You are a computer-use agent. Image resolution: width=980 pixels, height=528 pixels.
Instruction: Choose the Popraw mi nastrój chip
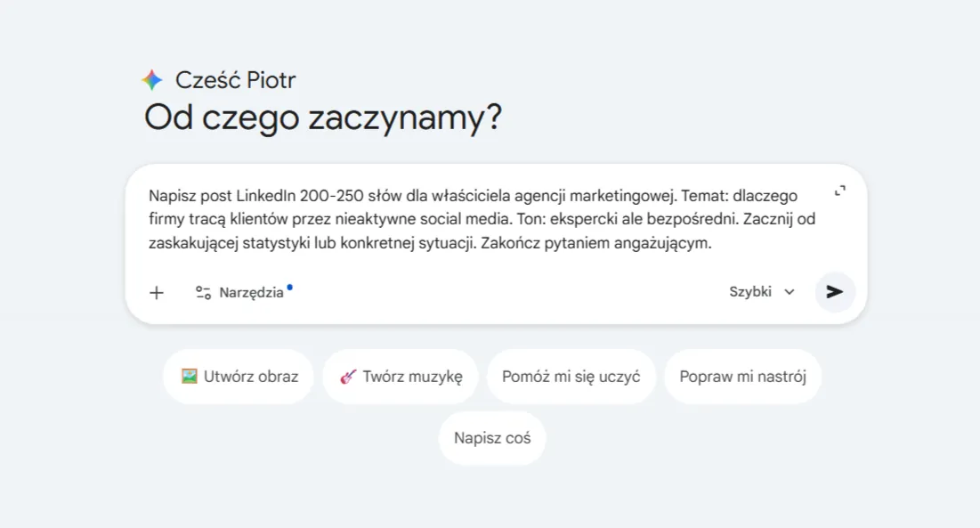click(742, 377)
